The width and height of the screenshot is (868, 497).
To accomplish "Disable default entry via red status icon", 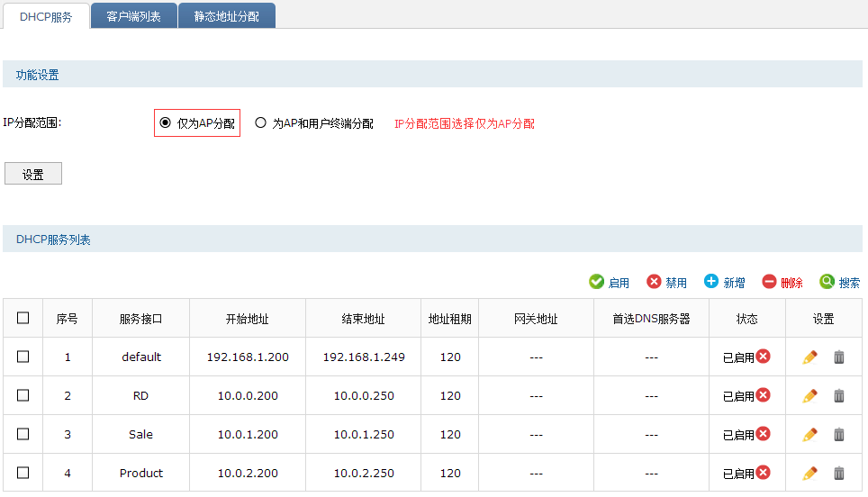I will (x=764, y=356).
